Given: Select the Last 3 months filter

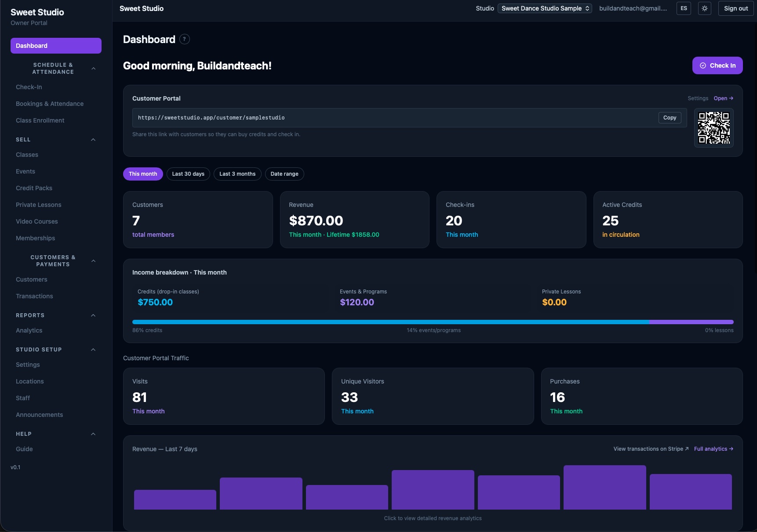Looking at the screenshot, I should point(237,174).
